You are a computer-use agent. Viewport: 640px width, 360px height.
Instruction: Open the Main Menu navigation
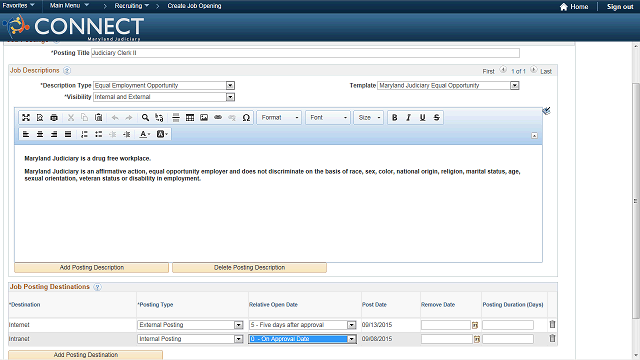(x=69, y=6)
